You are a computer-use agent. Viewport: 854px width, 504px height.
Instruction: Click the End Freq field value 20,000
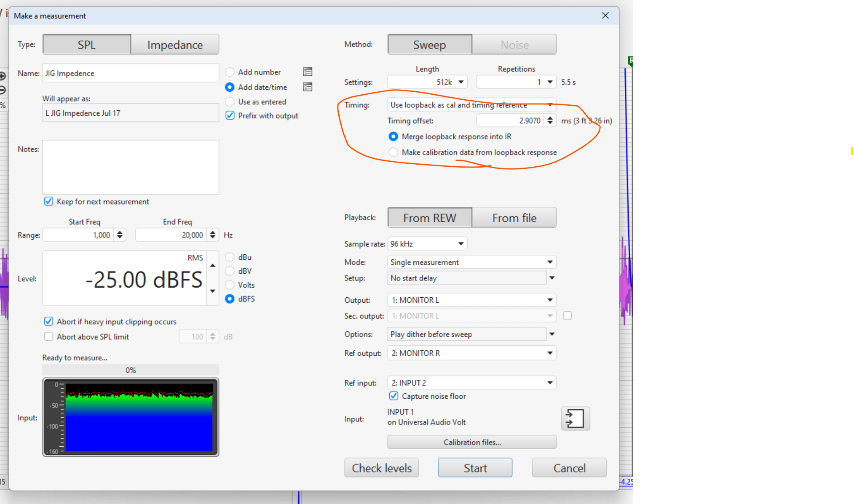point(171,235)
